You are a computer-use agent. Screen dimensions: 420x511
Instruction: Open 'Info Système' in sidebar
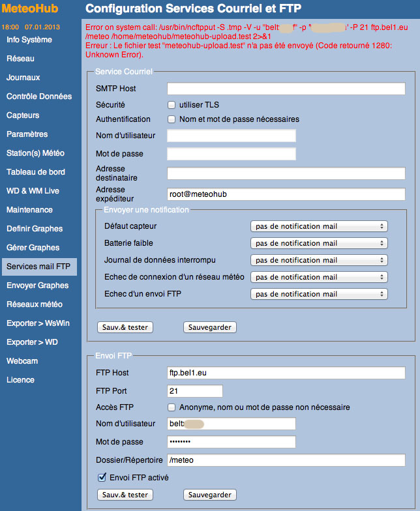coord(29,40)
